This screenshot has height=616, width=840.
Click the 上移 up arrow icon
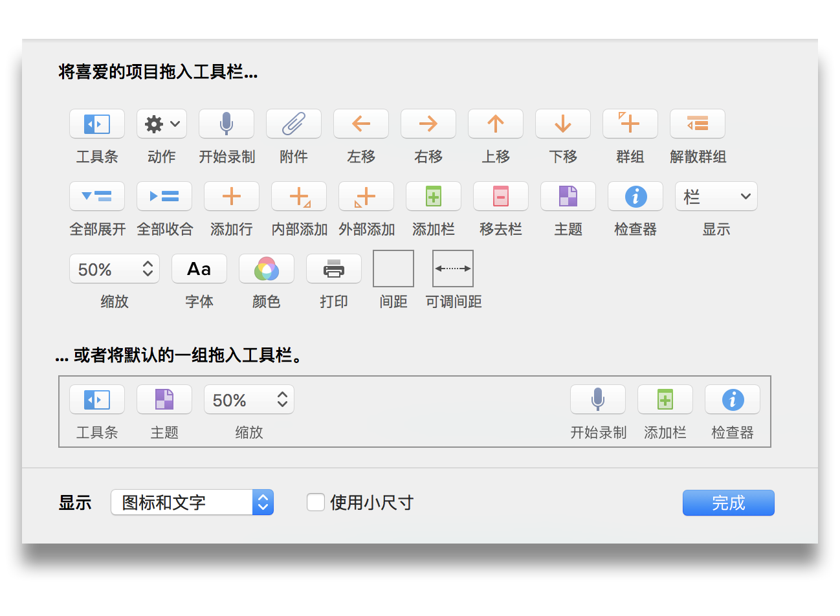[496, 124]
